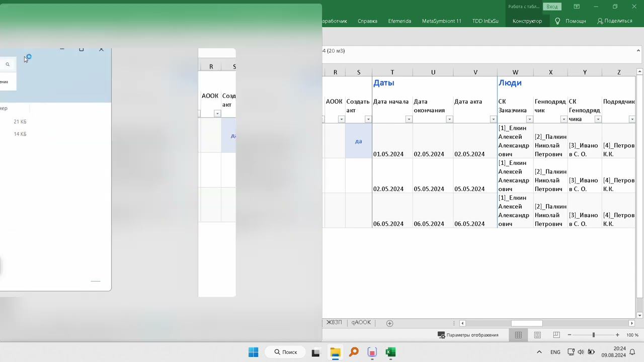
Task: Click zoom out minus icon
Action: 569,335
